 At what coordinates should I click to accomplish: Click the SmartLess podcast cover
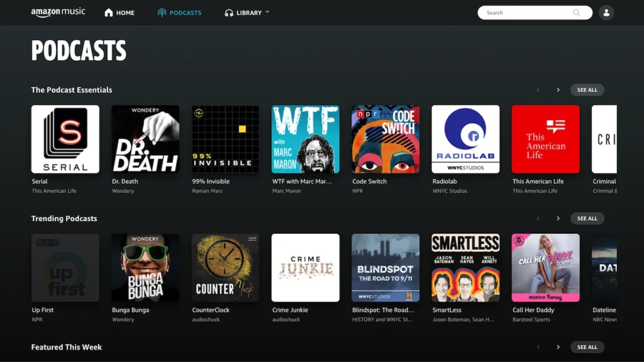(465, 268)
